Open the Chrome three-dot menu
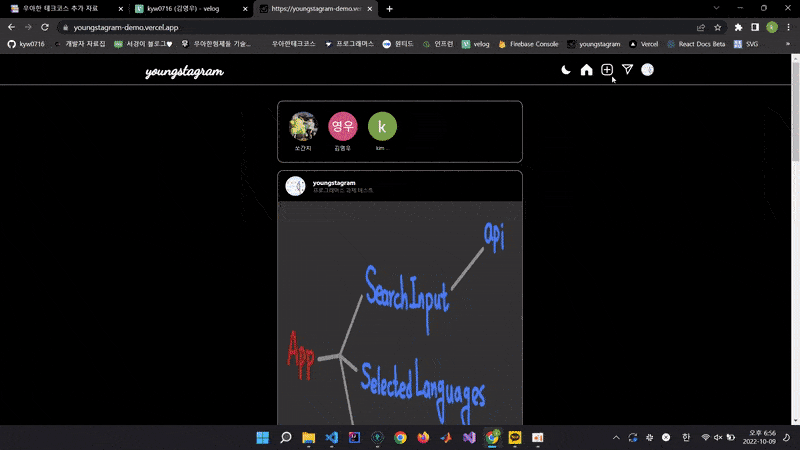The height and width of the screenshot is (450, 800). point(788,28)
